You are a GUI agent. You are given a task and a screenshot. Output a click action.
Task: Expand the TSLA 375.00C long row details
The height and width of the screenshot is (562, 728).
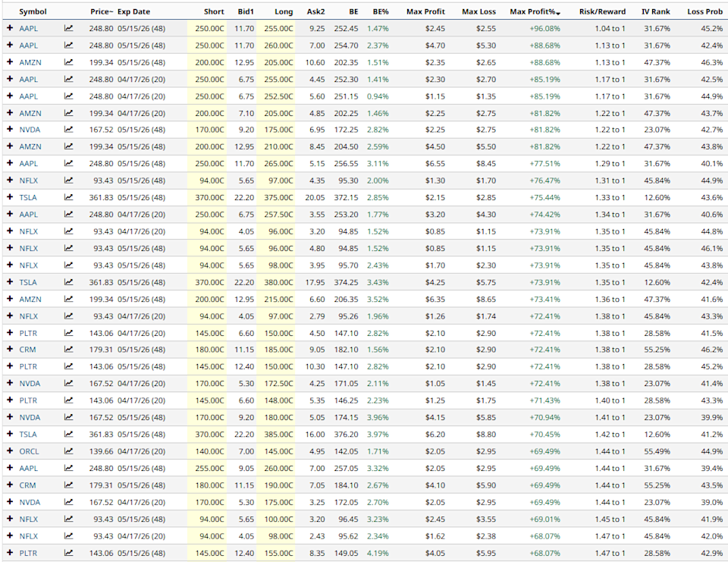point(10,197)
